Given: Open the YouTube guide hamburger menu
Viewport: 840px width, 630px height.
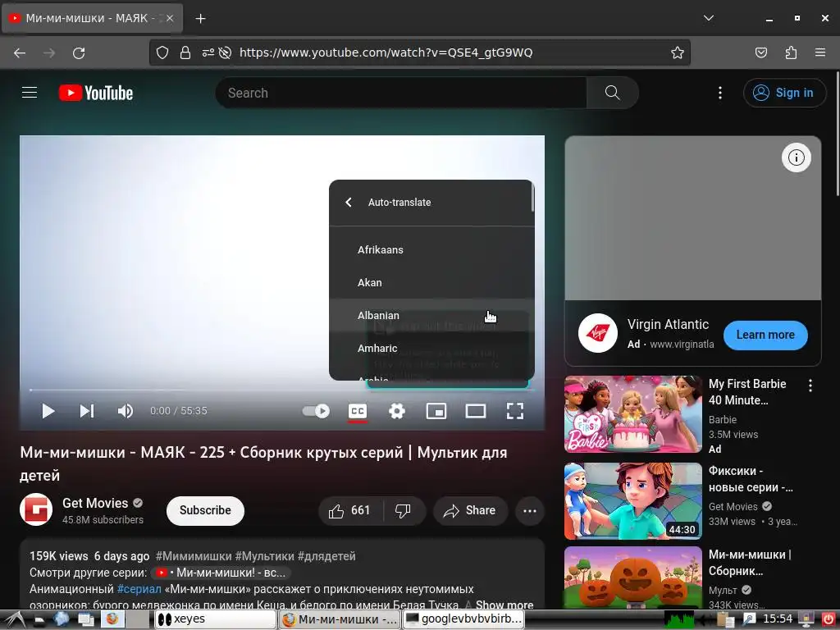Looking at the screenshot, I should [x=30, y=93].
